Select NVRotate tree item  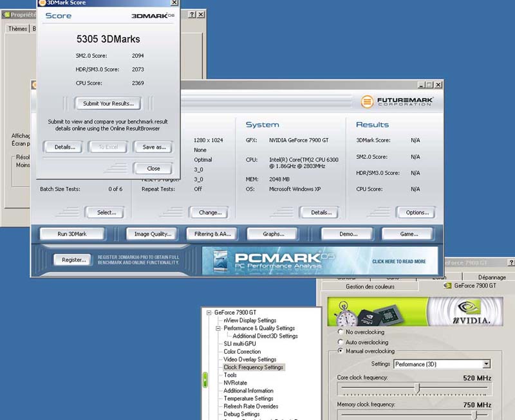(x=235, y=383)
